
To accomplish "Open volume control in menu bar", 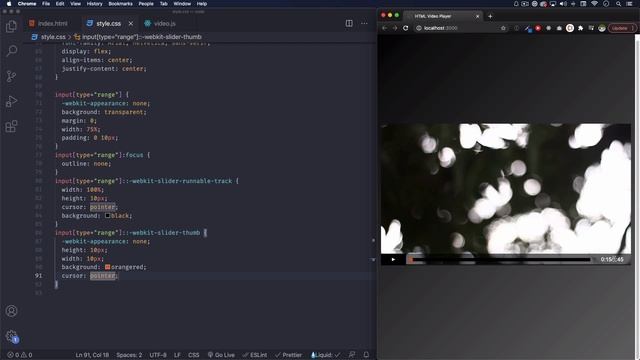I will (x=563, y=4).
